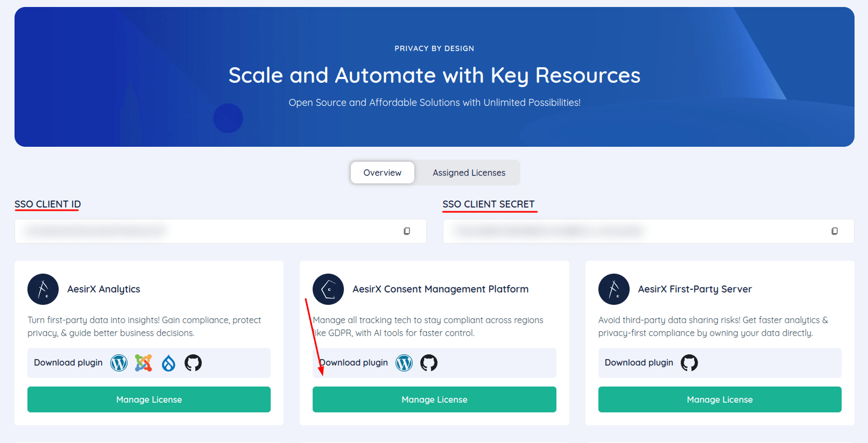The height and width of the screenshot is (443, 868).
Task: Switch to the Assigned Licenses tab
Action: (x=469, y=173)
